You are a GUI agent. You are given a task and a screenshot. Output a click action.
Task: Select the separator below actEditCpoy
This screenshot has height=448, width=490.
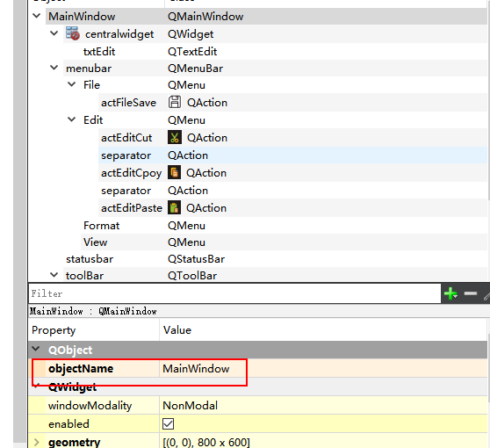pyautogui.click(x=126, y=191)
